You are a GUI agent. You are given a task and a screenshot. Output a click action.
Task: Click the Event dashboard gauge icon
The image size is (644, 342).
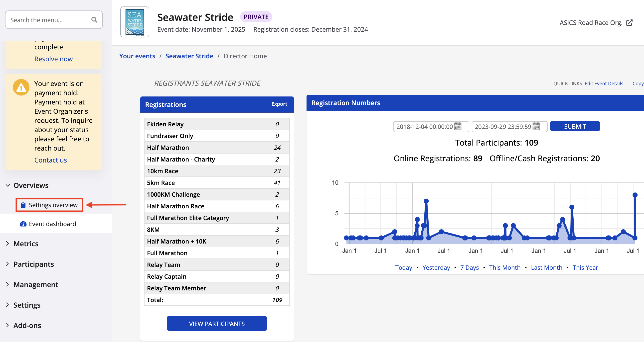(x=23, y=224)
